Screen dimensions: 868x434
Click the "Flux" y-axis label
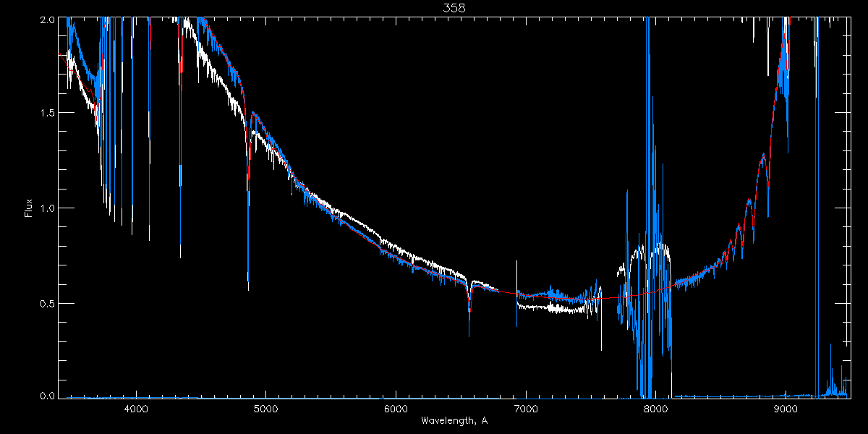(x=29, y=208)
